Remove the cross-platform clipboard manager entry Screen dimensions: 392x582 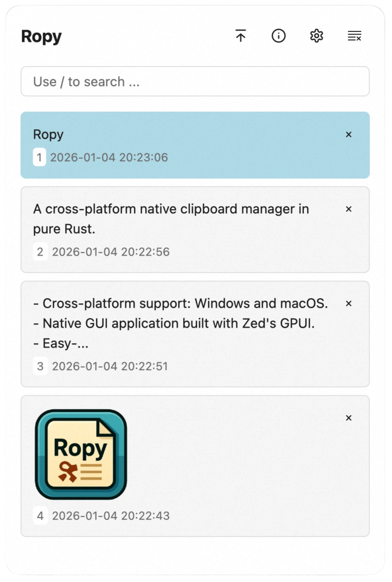pos(349,209)
